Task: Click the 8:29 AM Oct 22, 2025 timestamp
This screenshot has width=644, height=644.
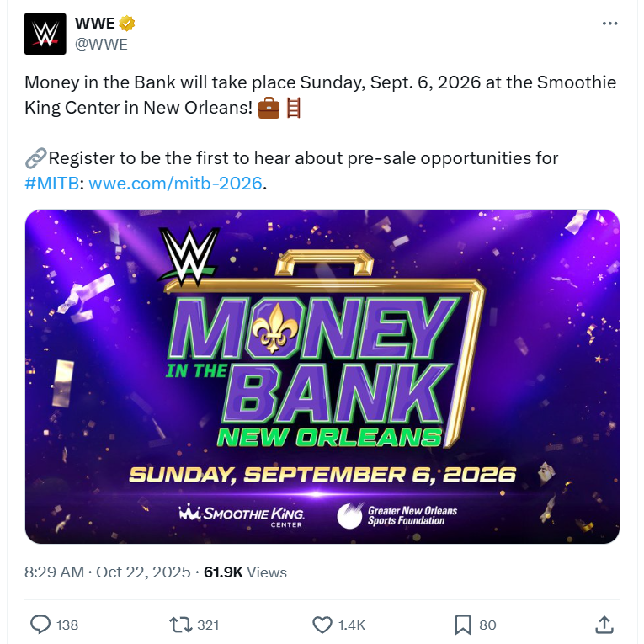Action: (x=109, y=572)
